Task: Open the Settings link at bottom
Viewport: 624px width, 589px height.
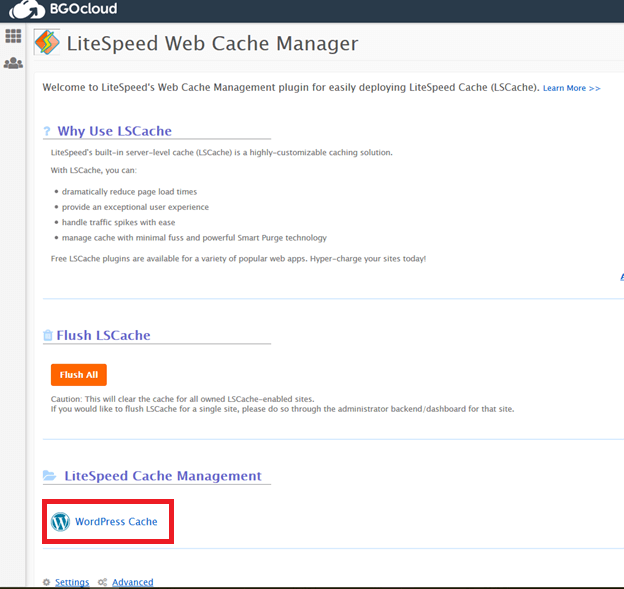Action: [x=72, y=582]
